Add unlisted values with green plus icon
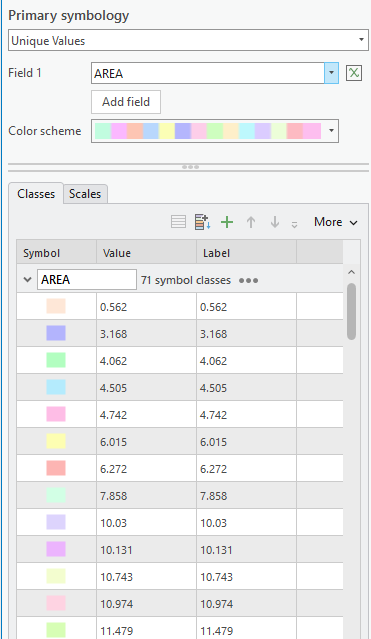Screen dimensions: 371x639 227,222
